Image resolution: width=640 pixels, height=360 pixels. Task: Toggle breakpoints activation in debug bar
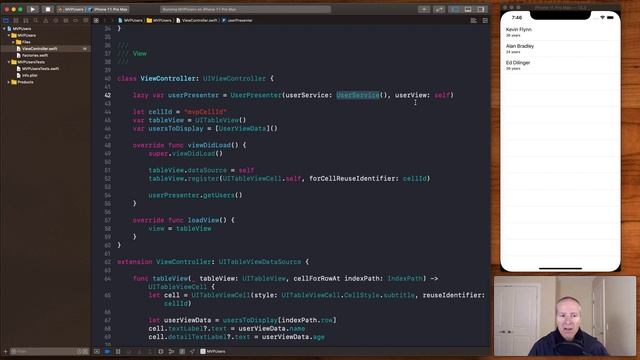click(107, 351)
